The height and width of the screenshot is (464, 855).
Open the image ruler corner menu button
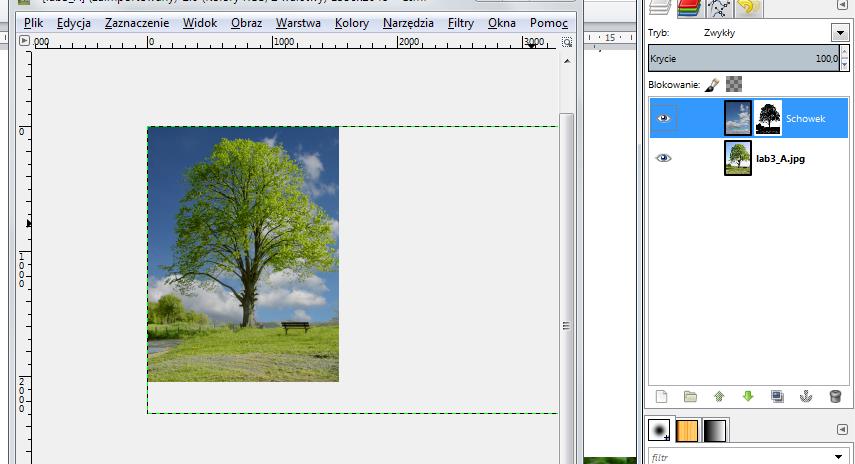click(x=24, y=40)
